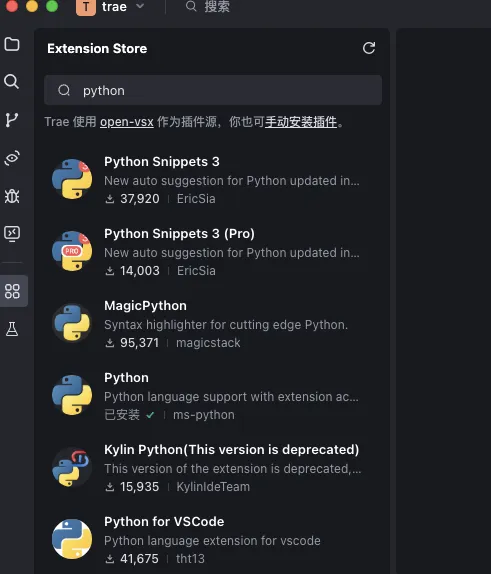Refresh the Extension Store list
The height and width of the screenshot is (574, 491).
click(x=369, y=48)
